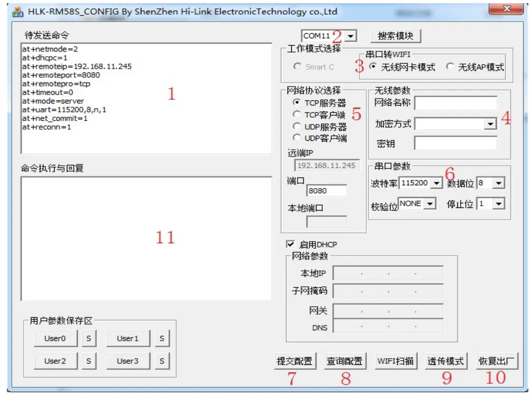Load the User1 saved parameters
Screen dimensions: 532x397
point(128,338)
